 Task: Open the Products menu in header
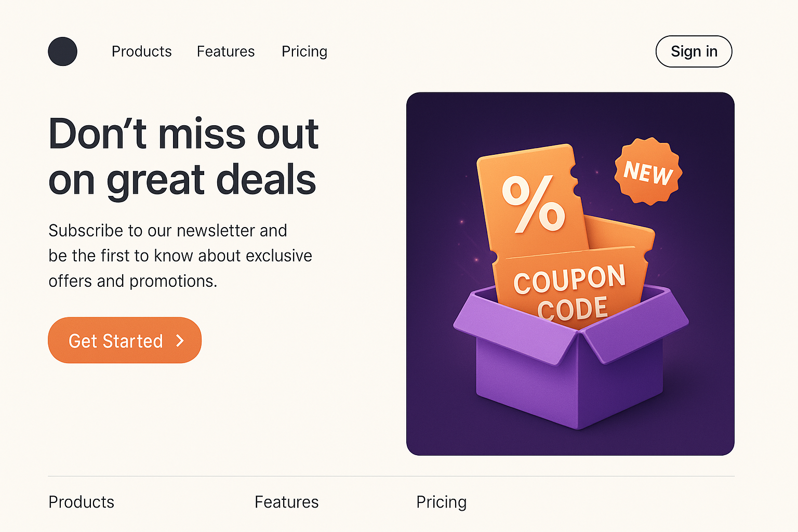point(141,51)
